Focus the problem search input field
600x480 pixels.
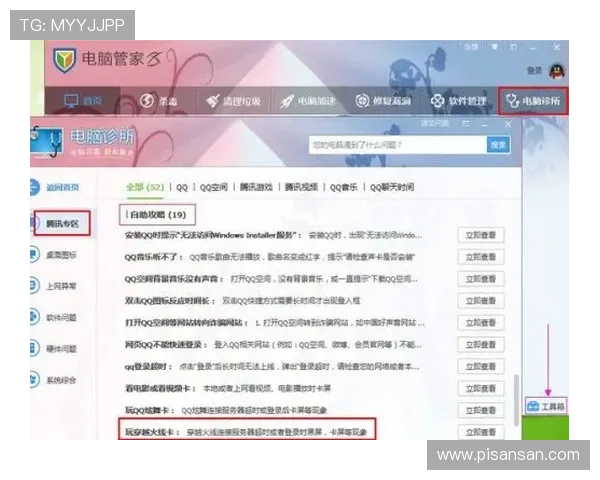[398, 145]
